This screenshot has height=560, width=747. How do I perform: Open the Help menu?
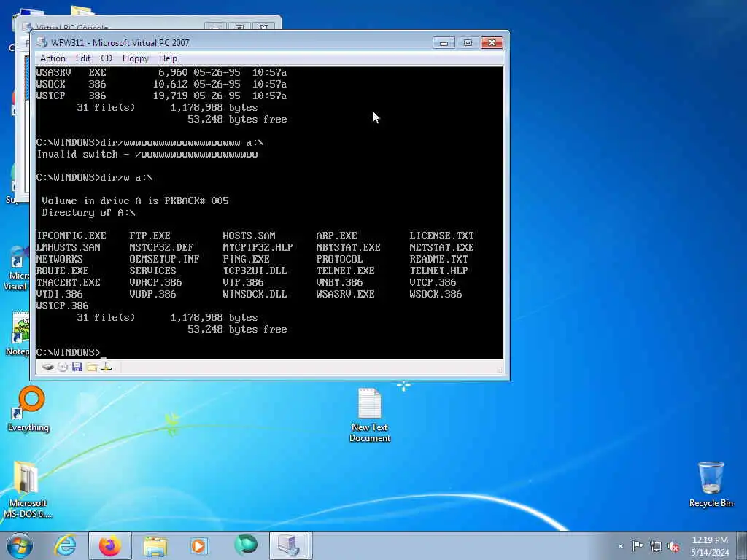[168, 58]
